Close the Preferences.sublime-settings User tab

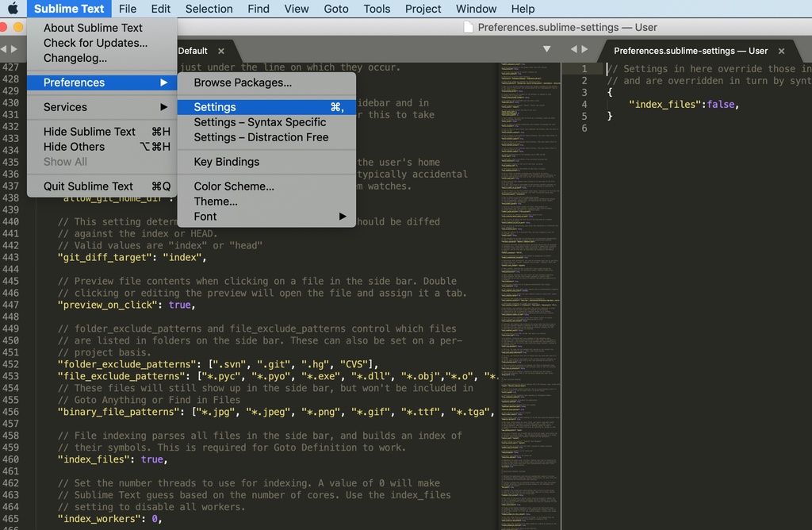point(782,49)
